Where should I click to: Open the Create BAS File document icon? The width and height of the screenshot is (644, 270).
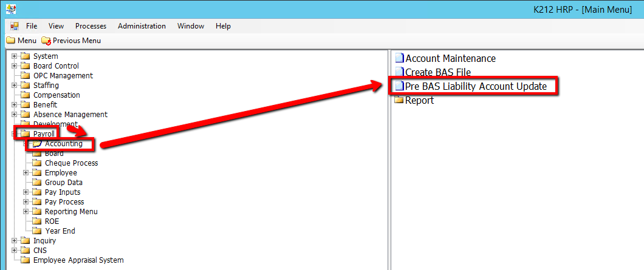pyautogui.click(x=399, y=72)
